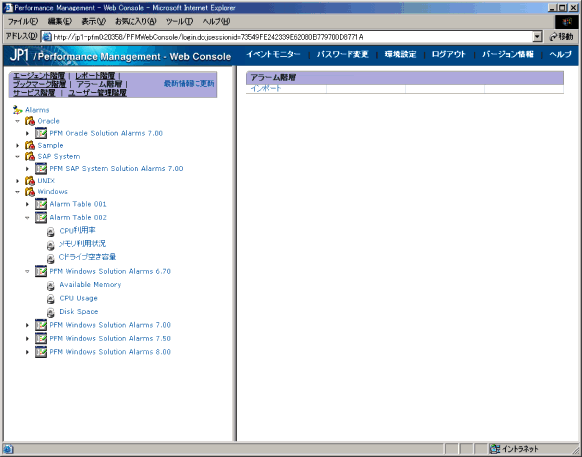Collapse the SAP System folder
This screenshot has width=582, height=457.
(x=17, y=157)
